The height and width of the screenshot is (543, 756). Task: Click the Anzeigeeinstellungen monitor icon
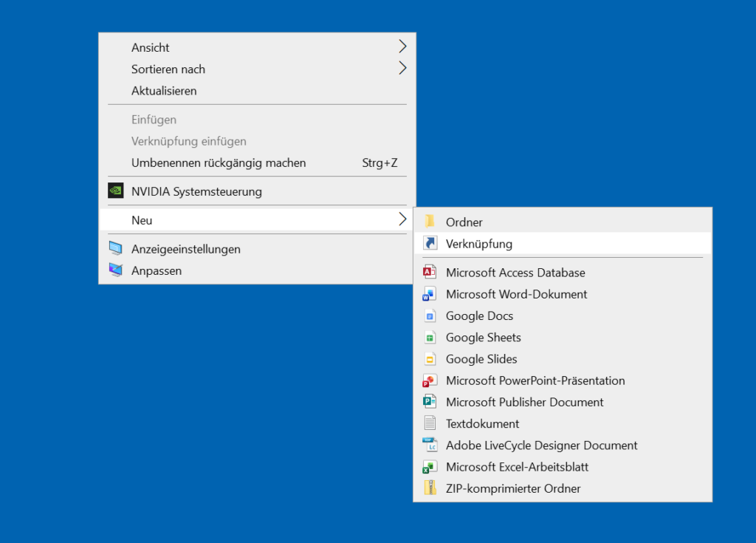(x=116, y=249)
